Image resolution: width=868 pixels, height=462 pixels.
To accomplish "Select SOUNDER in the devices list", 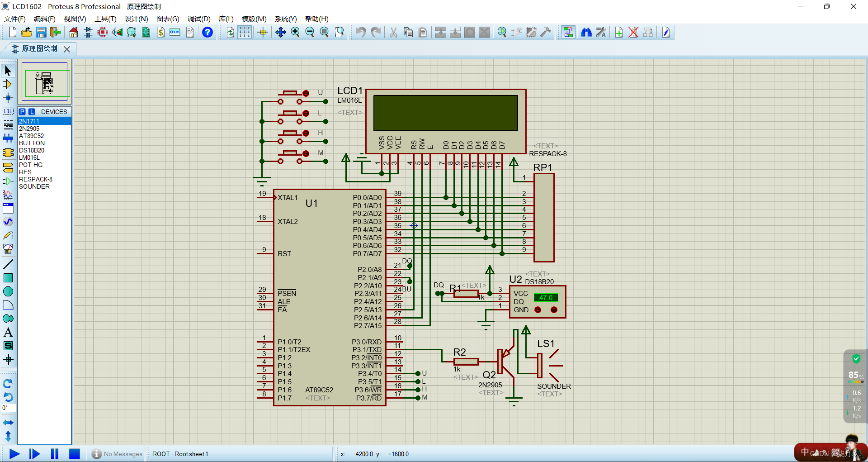I will coord(44,186).
